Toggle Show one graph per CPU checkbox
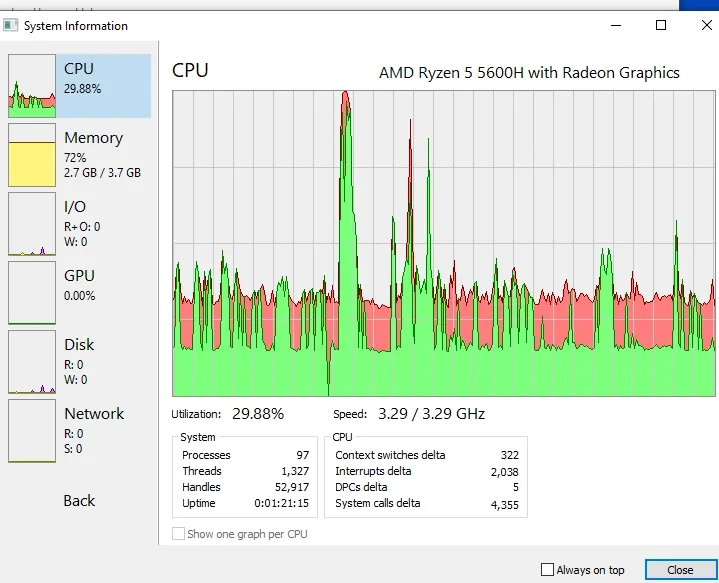719x583 pixels. (178, 534)
